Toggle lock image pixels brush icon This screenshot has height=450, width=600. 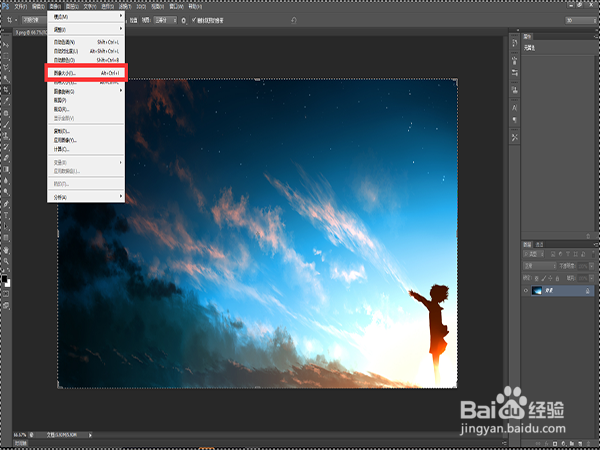click(x=543, y=278)
